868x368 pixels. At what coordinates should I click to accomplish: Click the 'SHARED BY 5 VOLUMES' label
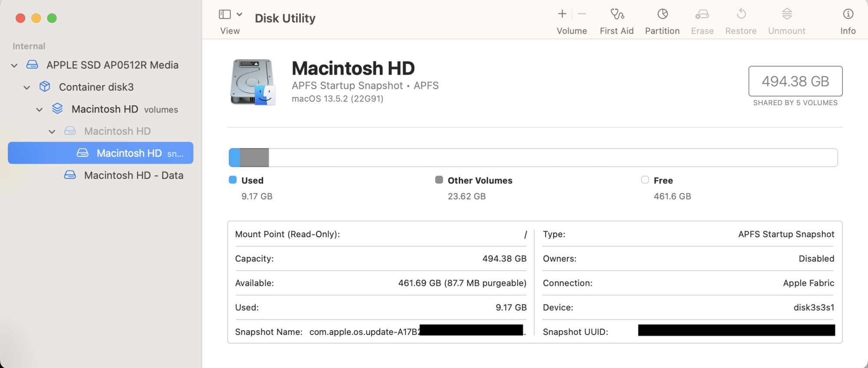pyautogui.click(x=796, y=103)
